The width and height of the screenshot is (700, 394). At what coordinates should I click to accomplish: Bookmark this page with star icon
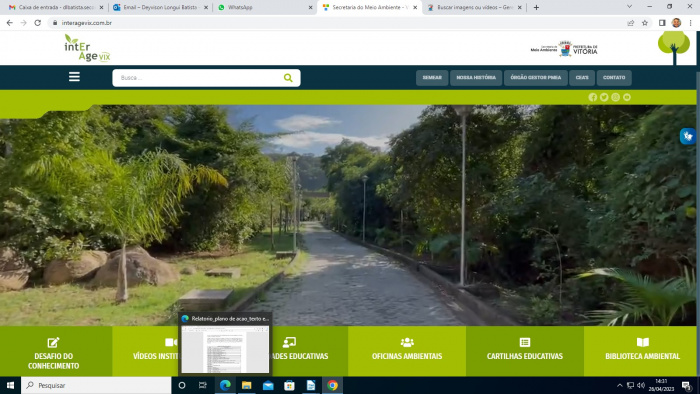pos(645,23)
